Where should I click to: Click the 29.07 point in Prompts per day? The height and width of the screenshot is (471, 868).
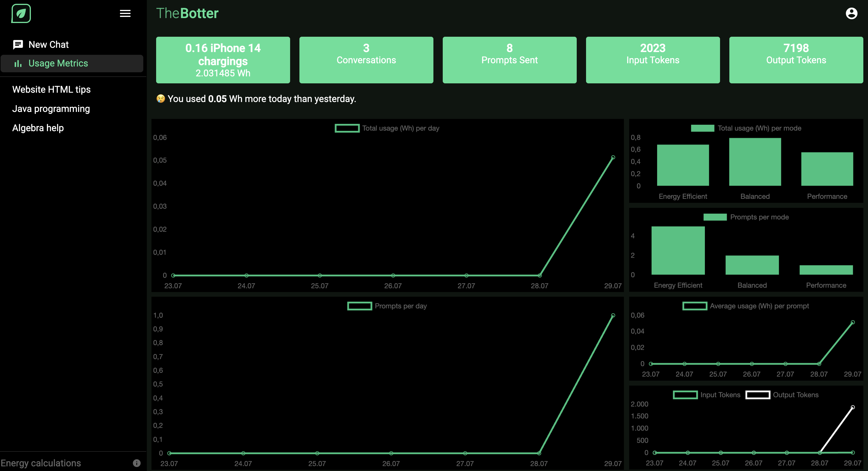(613, 316)
